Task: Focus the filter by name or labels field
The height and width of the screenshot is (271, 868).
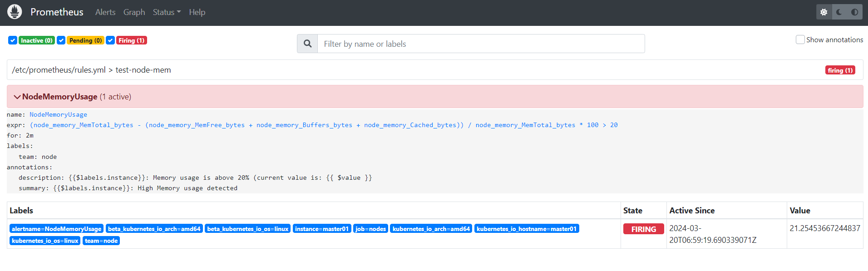Action: coord(481,44)
